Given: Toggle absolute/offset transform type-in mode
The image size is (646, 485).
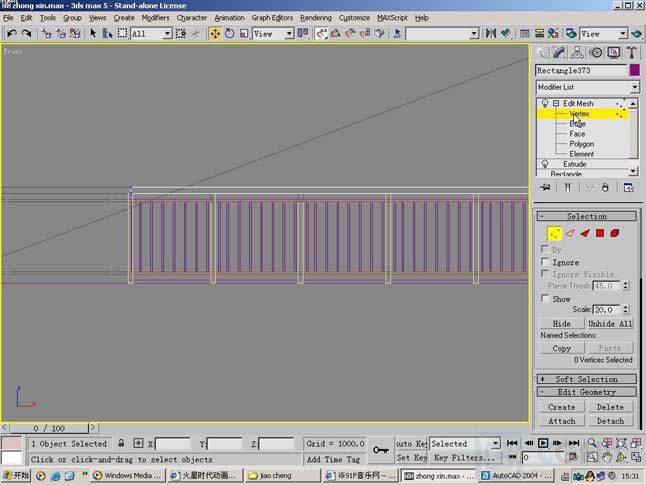Looking at the screenshot, I should pyautogui.click(x=138, y=443).
